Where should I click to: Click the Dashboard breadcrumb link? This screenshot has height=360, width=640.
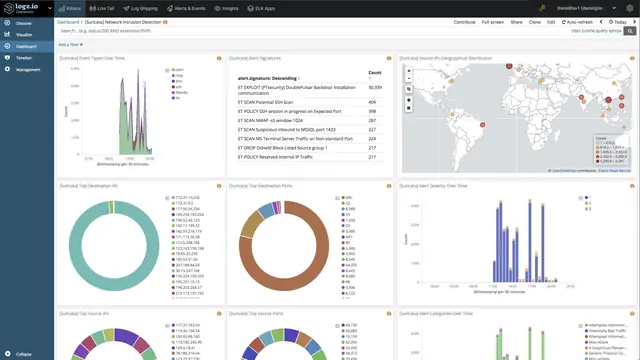point(68,22)
